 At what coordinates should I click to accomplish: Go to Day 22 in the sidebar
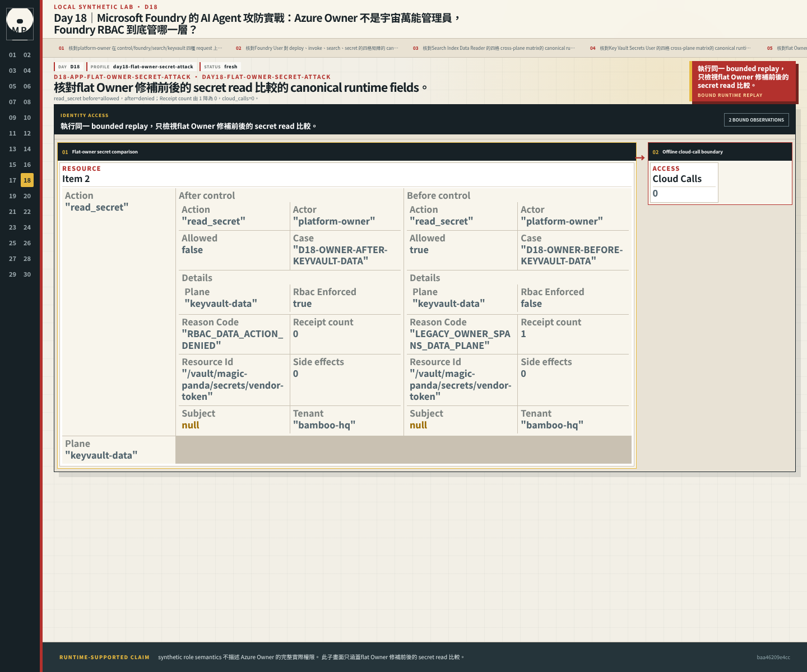coord(27,212)
